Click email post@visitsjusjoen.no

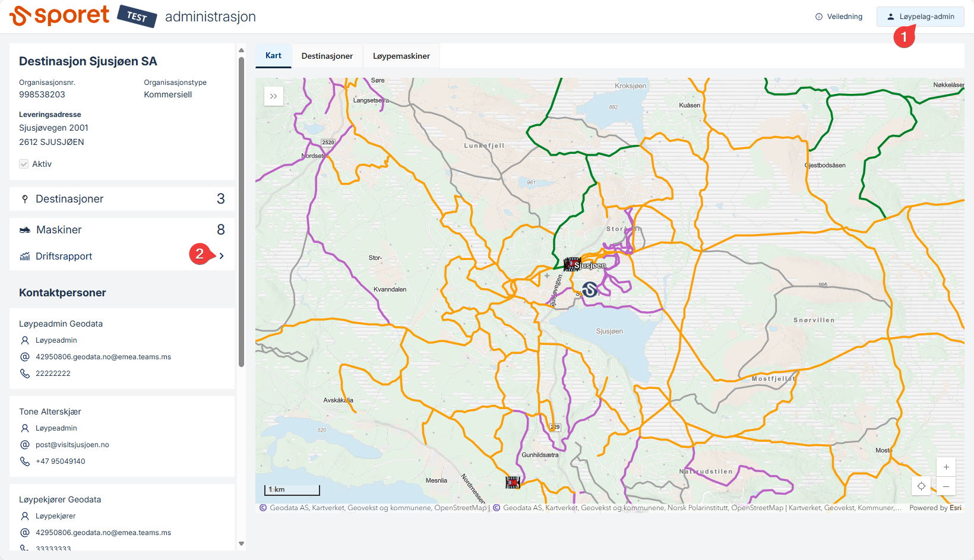[x=72, y=445]
